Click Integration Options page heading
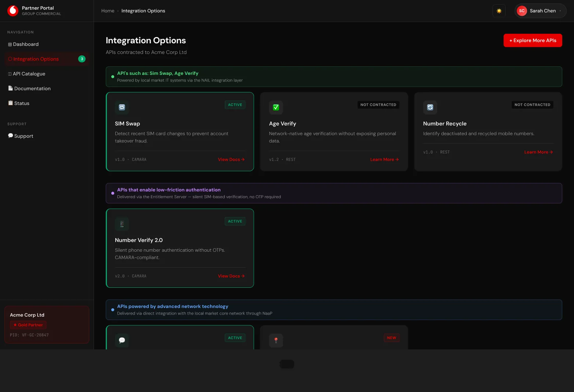This screenshot has width=574, height=392. pyautogui.click(x=146, y=40)
